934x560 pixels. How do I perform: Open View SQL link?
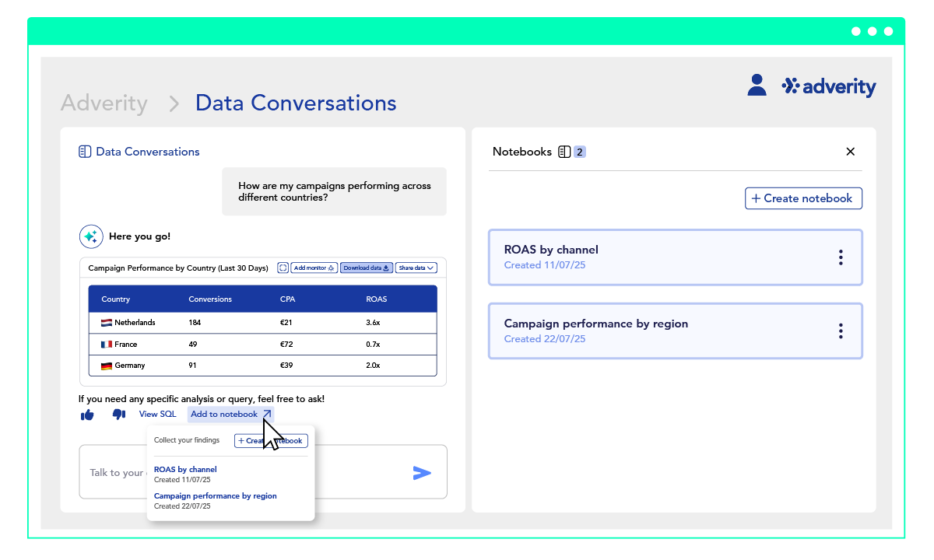click(x=158, y=415)
